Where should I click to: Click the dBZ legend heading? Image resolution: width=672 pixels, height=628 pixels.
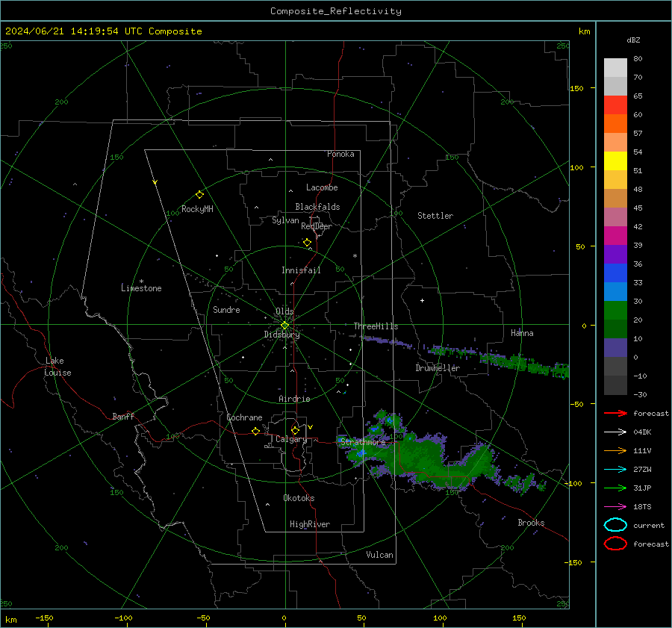633,40
